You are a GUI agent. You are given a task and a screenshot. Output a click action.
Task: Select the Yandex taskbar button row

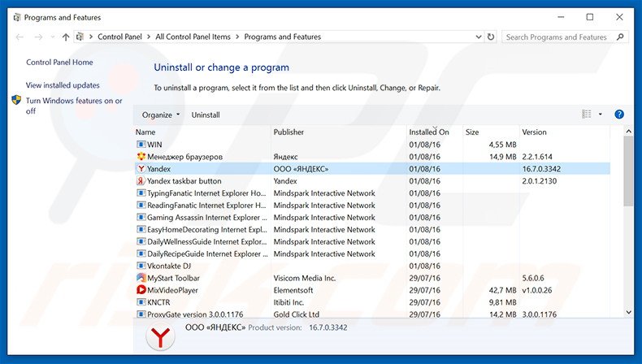pos(372,181)
